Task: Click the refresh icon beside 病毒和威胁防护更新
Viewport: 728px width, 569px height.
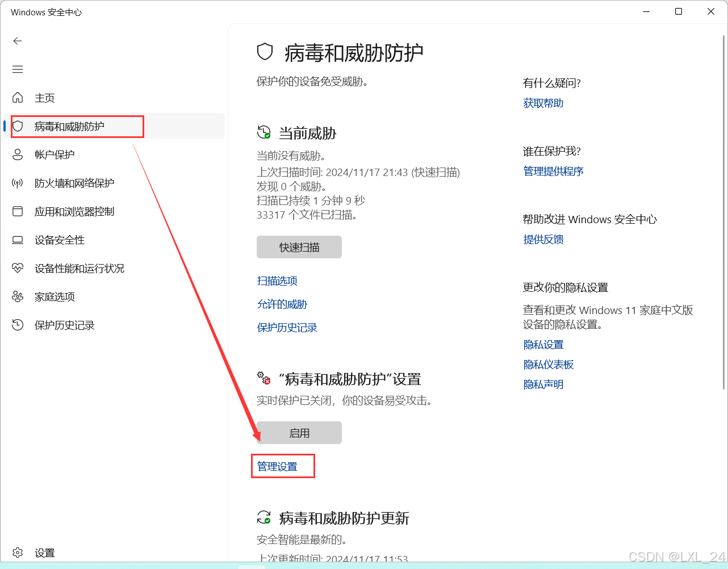Action: [264, 517]
